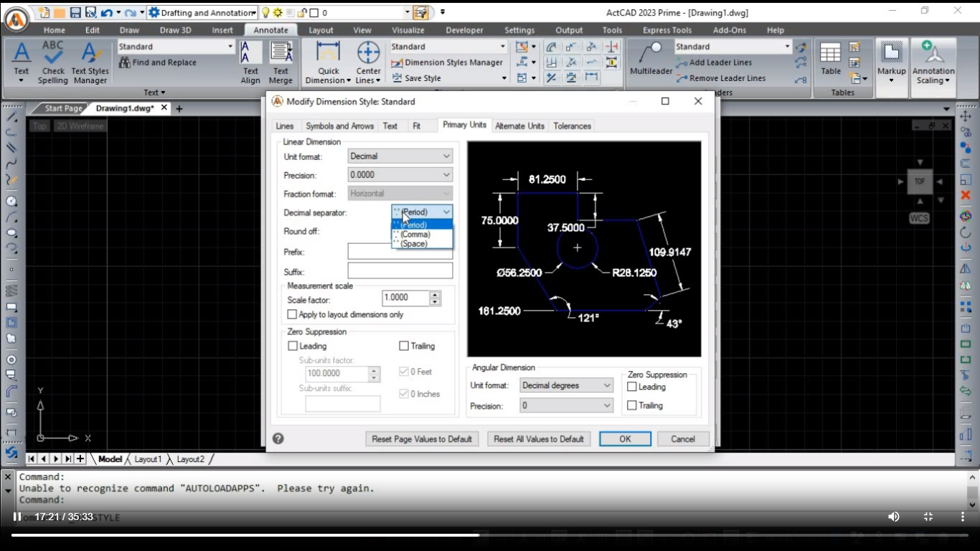Add new drawing tab with plus icon
This screenshot has width=980, height=551.
(x=179, y=108)
